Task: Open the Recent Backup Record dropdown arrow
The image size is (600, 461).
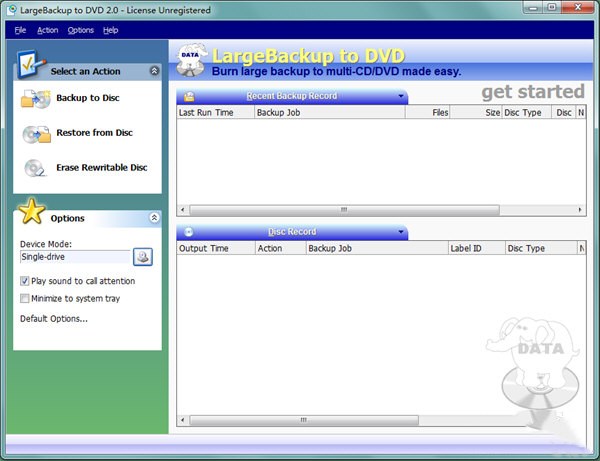Action: coord(401,97)
